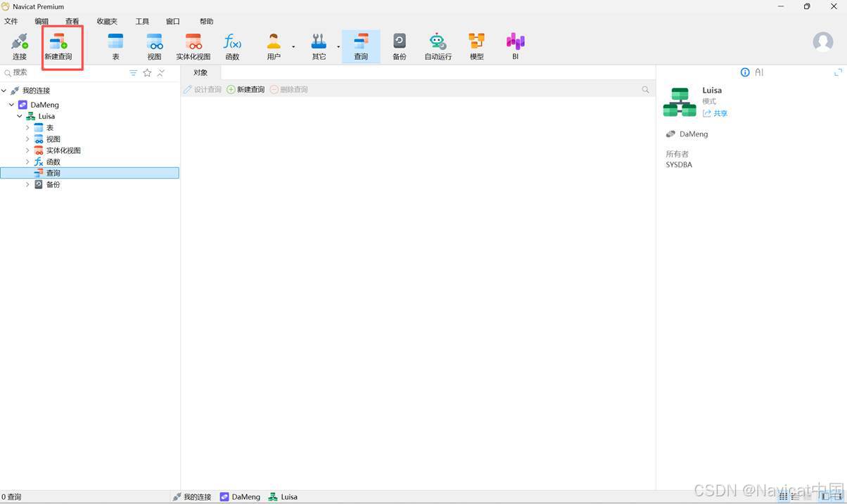Select the 视图 tree item

pos(53,139)
